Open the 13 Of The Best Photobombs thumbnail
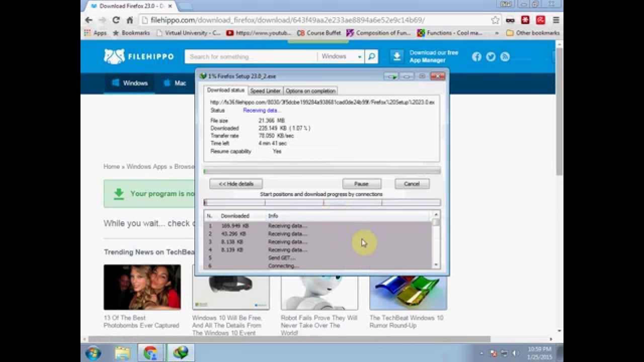The height and width of the screenshot is (362, 644). click(x=142, y=287)
